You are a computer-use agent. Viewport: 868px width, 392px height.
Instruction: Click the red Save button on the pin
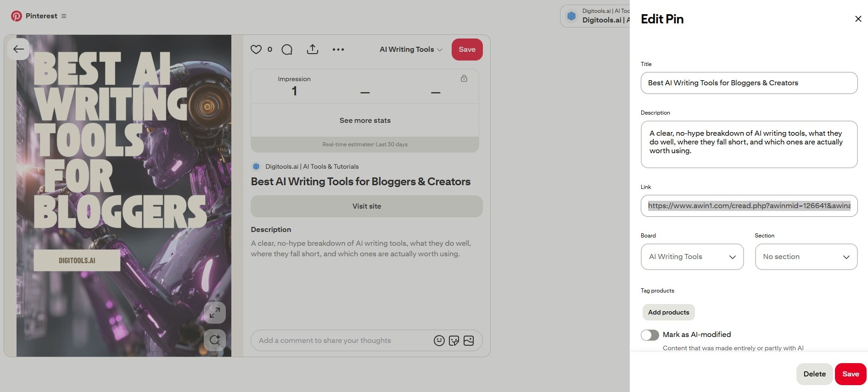coord(467,50)
